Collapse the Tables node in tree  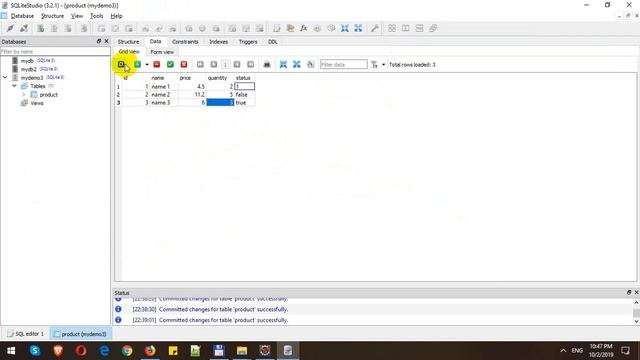(x=14, y=86)
